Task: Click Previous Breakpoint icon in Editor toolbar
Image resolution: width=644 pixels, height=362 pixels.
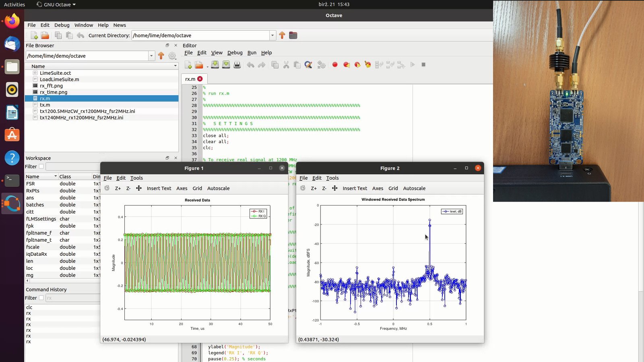Action: coord(346,65)
